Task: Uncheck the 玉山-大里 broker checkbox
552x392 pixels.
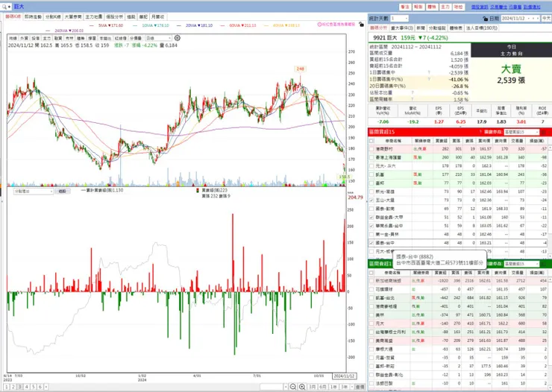Action: pyautogui.click(x=371, y=200)
